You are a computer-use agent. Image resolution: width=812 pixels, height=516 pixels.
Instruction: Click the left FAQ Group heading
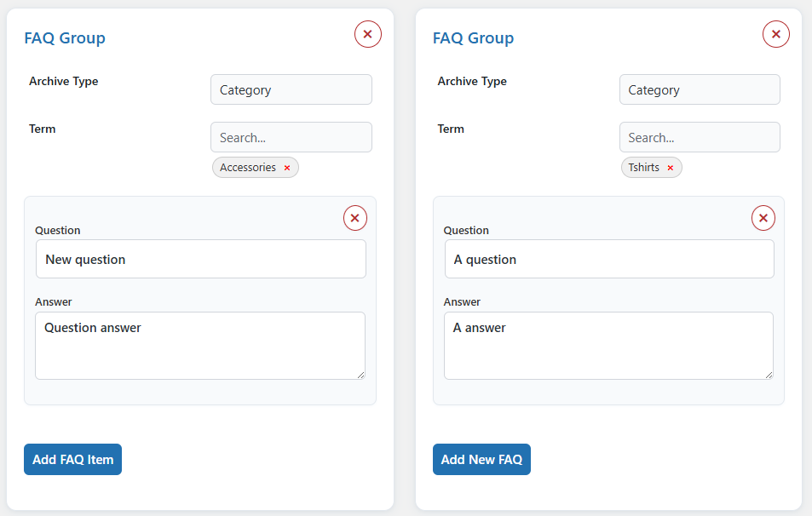(65, 38)
